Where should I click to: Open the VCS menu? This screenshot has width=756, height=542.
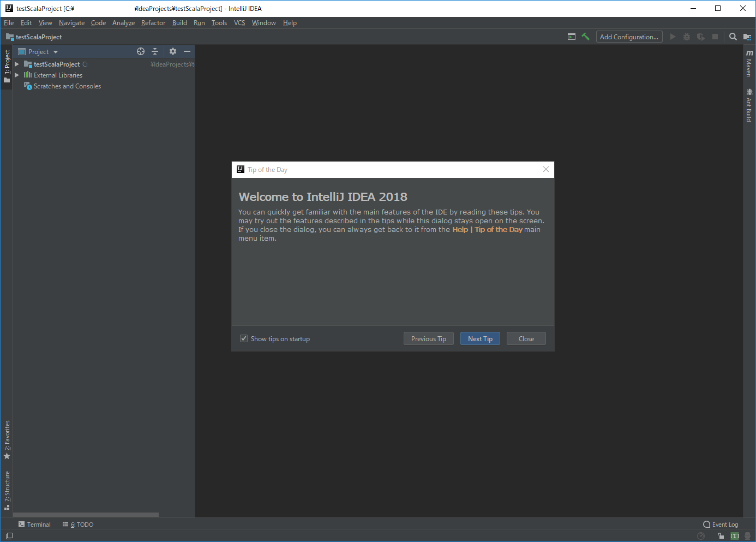click(239, 23)
